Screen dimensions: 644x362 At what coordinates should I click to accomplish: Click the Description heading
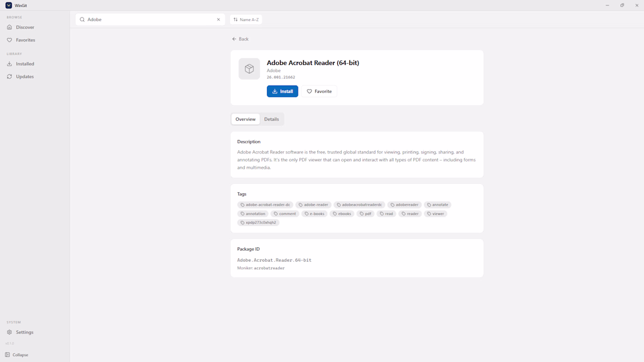(x=249, y=141)
